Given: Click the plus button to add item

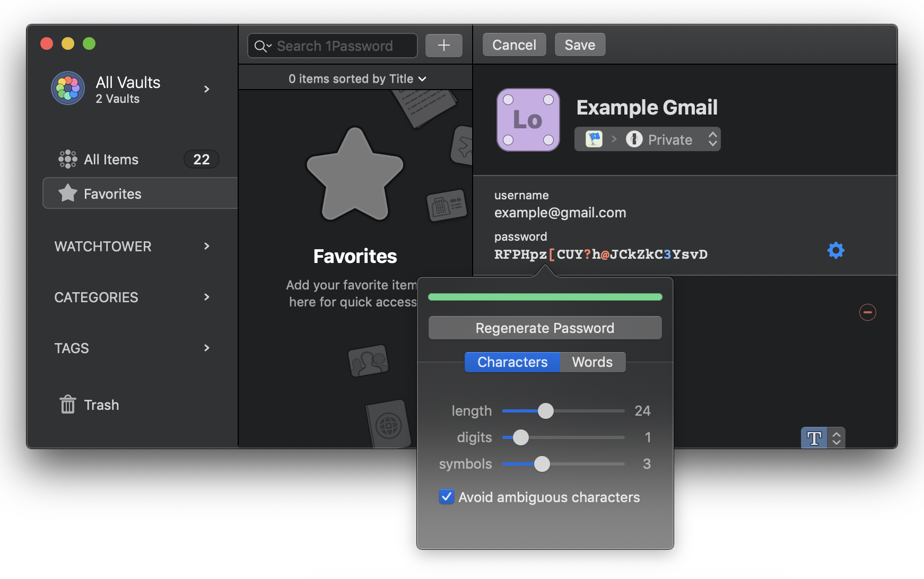Looking at the screenshot, I should pos(444,46).
